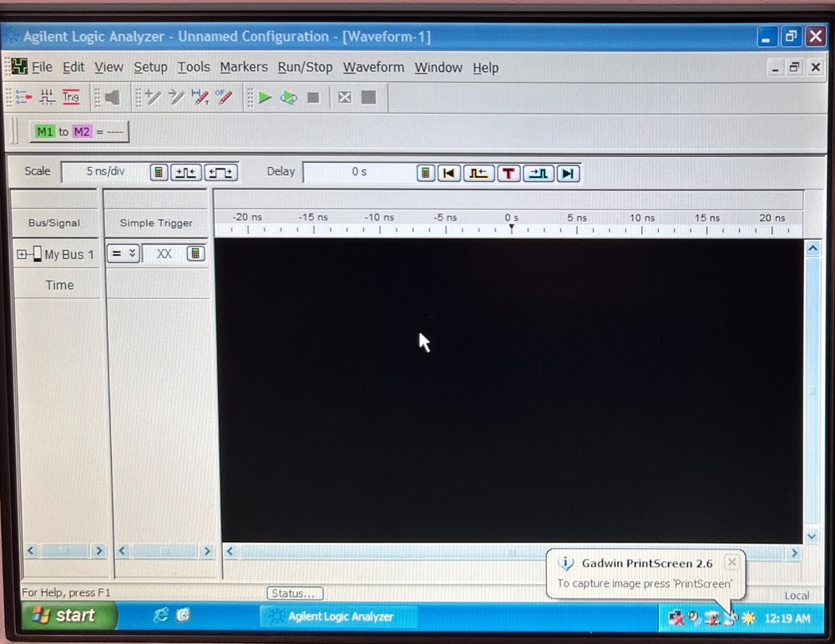
Task: Click the Status... button in status bar
Action: tap(295, 593)
